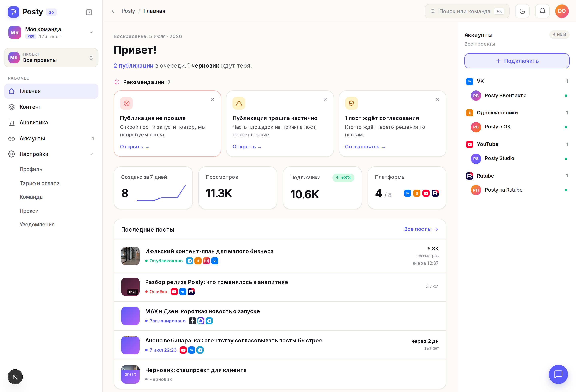Open Уведомления settings item
This screenshot has width=576, height=392.
tap(37, 224)
